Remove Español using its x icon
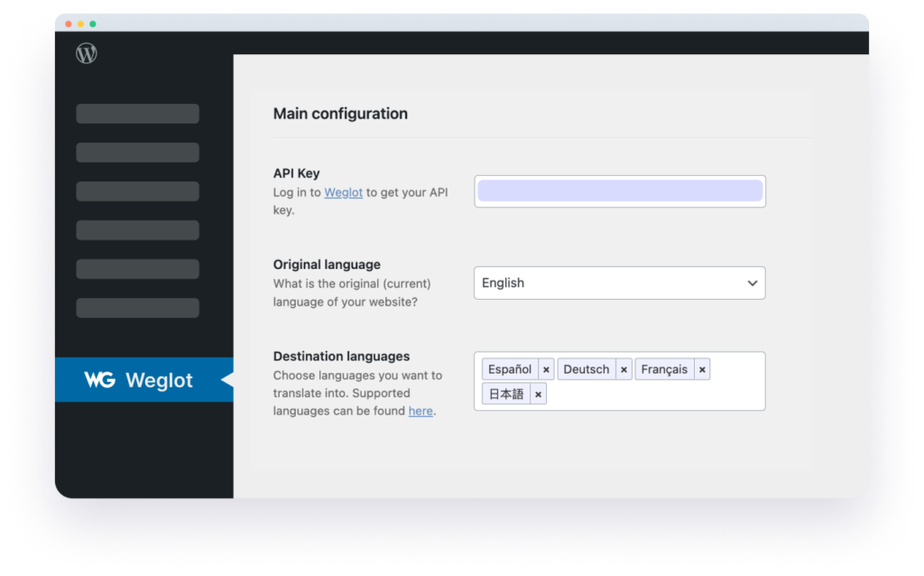The width and height of the screenshot is (924, 576). click(x=546, y=368)
